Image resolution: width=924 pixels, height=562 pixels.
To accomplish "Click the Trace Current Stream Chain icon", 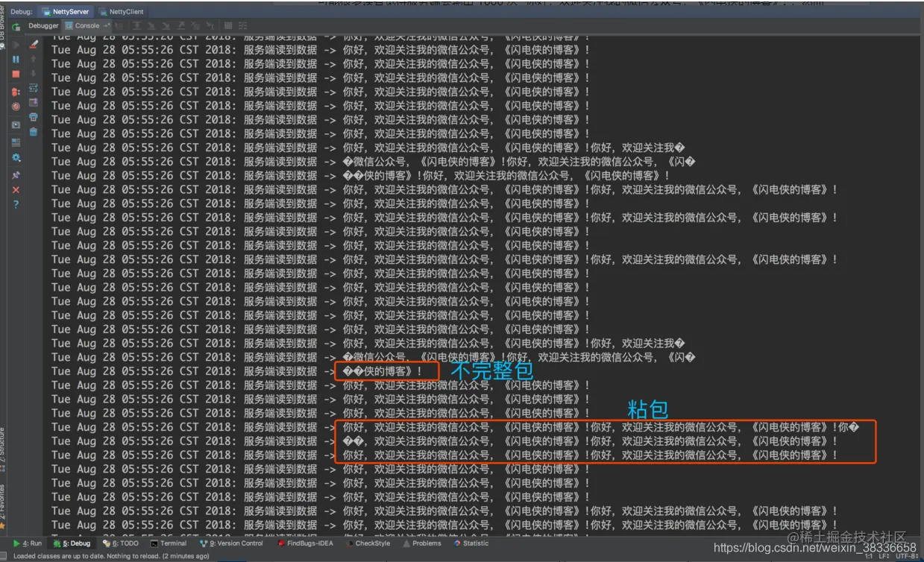I will point(242,26).
